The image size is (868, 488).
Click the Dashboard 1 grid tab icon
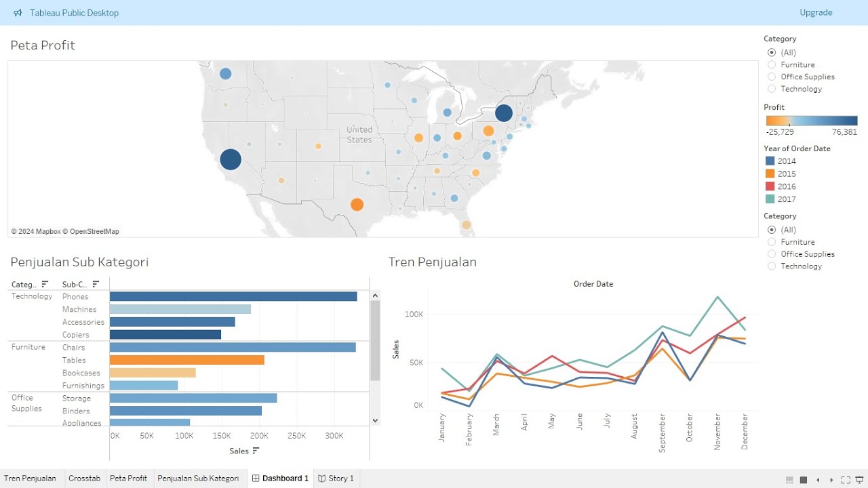click(256, 479)
